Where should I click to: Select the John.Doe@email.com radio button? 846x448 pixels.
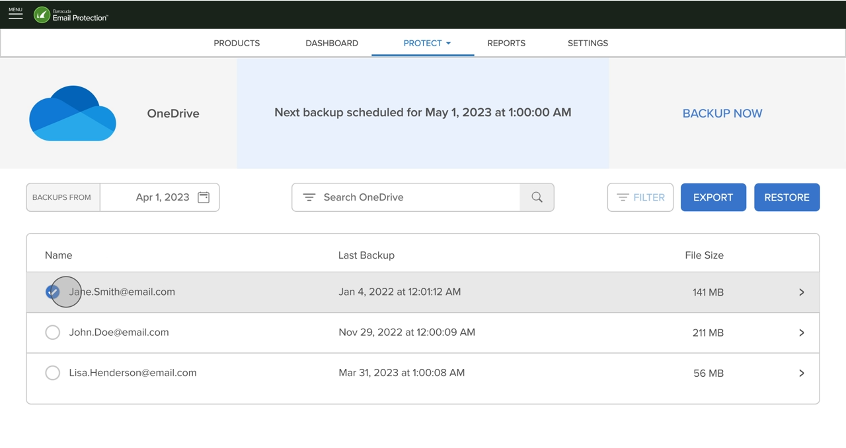pos(53,333)
